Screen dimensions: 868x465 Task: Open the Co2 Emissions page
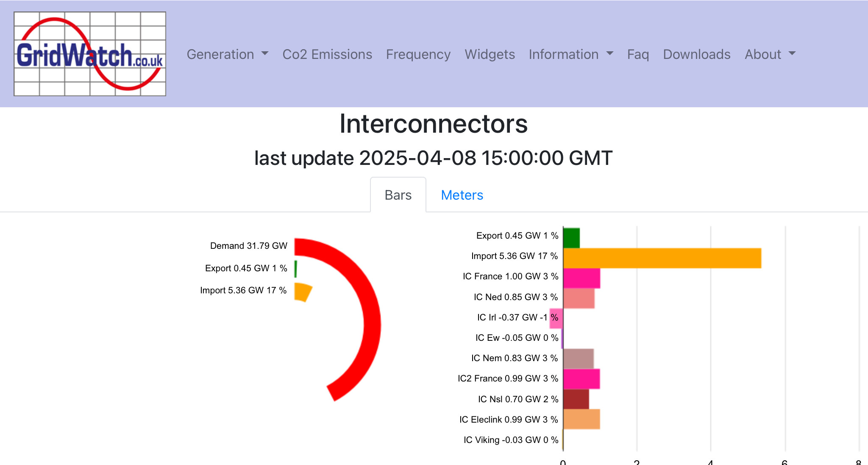327,54
